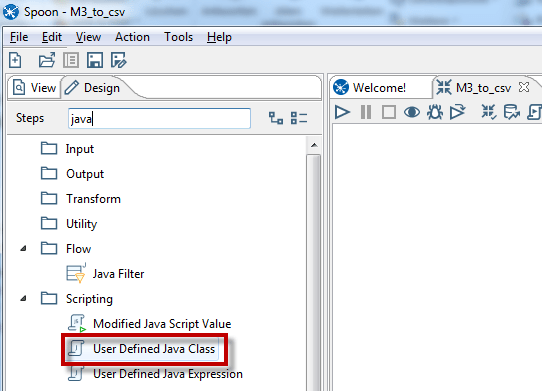This screenshot has width=542, height=391.
Task: Click the steps tree scroll up arrow
Action: pyautogui.click(x=314, y=145)
